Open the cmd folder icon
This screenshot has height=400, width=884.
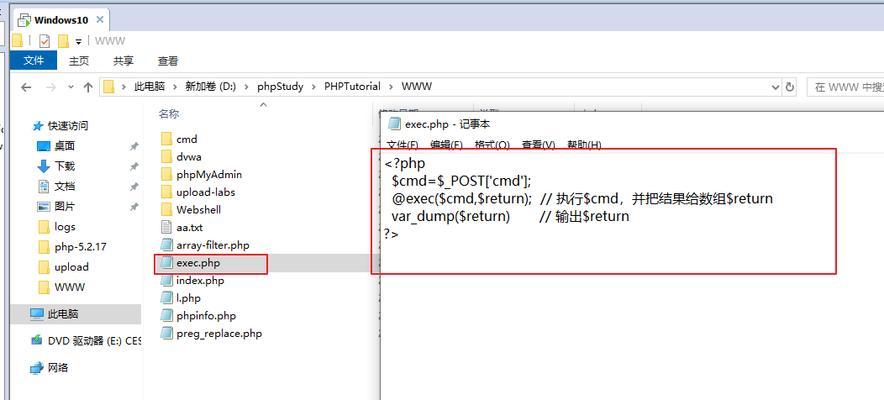click(166, 139)
